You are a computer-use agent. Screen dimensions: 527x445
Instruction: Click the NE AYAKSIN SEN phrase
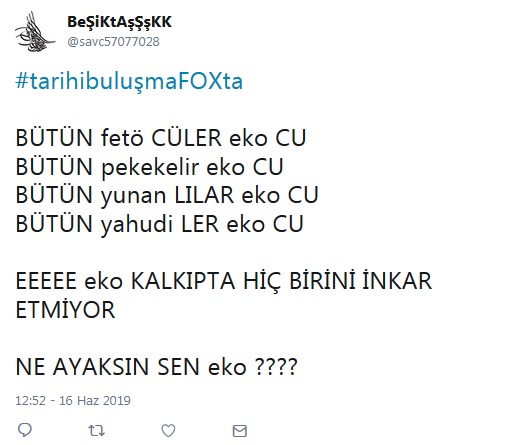[109, 367]
